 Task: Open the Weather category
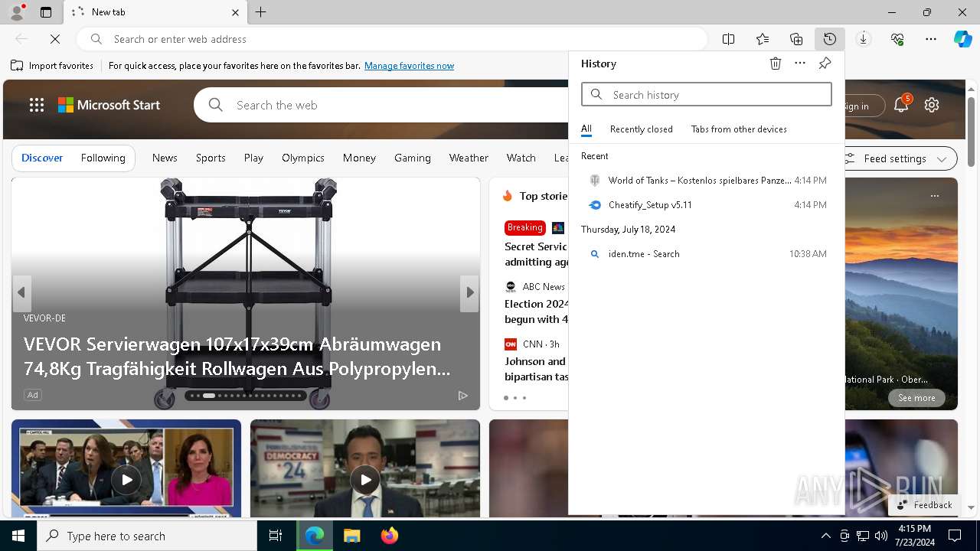[469, 158]
